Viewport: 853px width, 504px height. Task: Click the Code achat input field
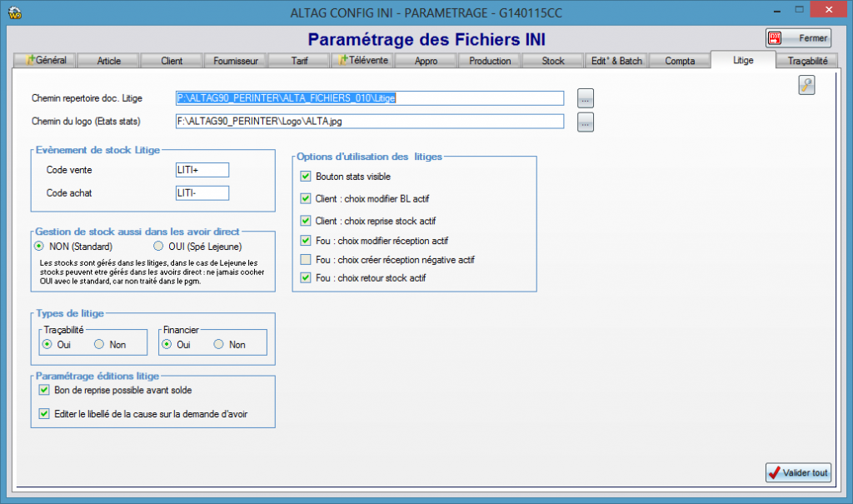(202, 193)
